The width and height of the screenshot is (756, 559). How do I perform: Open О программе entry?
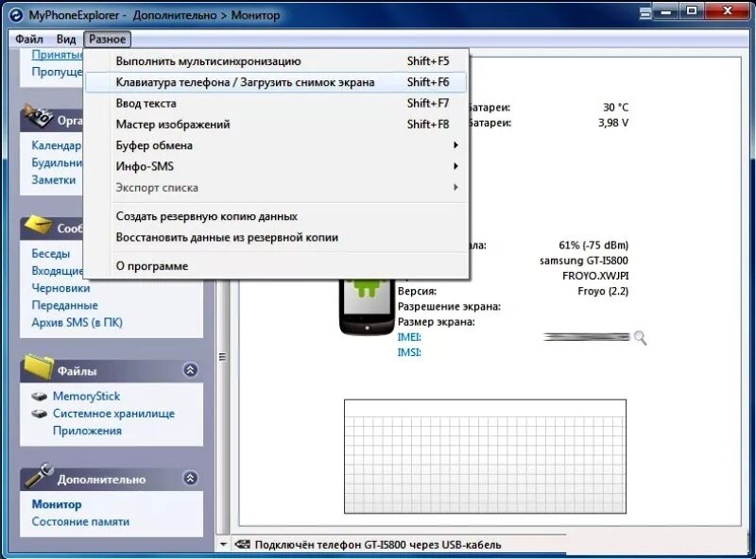[x=276, y=266]
